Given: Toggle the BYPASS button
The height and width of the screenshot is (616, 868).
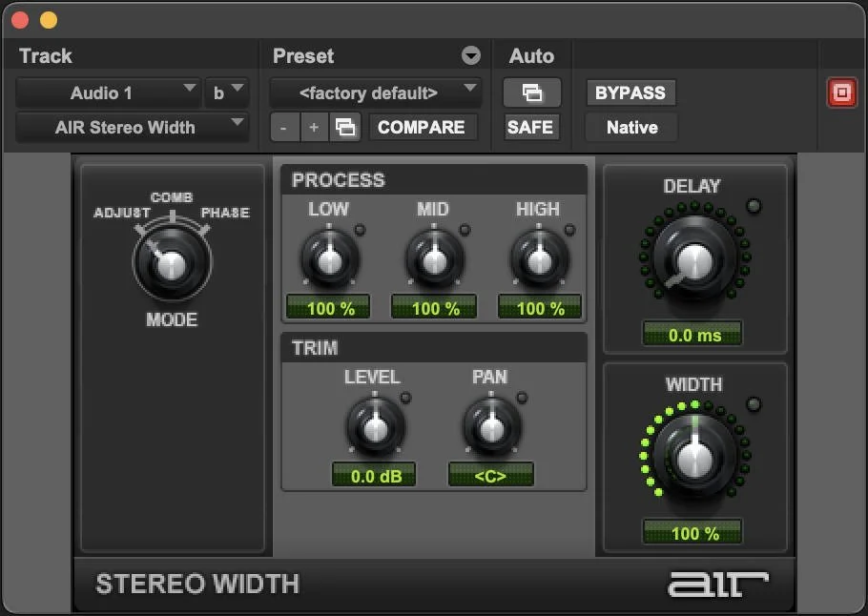Looking at the screenshot, I should pyautogui.click(x=630, y=92).
